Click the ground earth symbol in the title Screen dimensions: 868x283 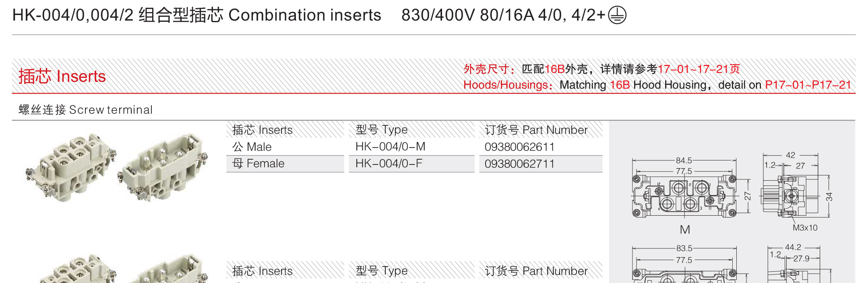[x=617, y=16]
